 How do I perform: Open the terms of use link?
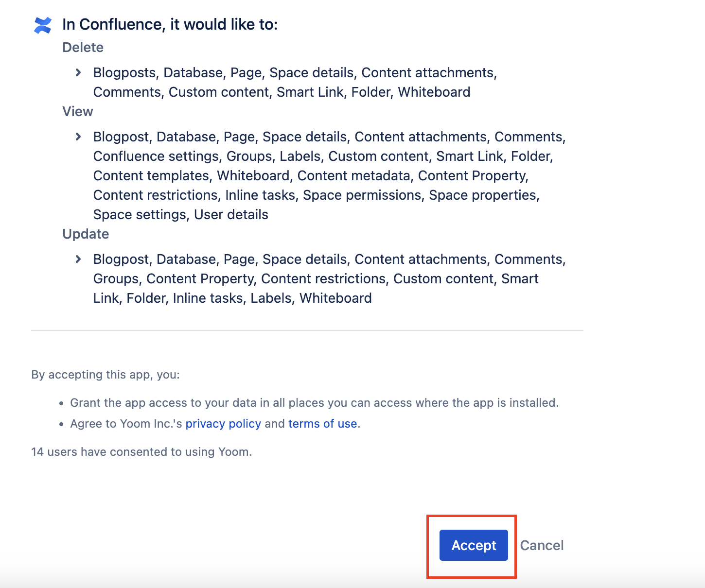click(x=322, y=424)
